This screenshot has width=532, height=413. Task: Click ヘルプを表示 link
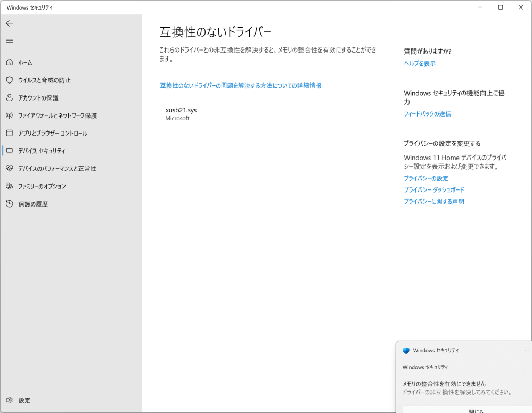click(420, 63)
